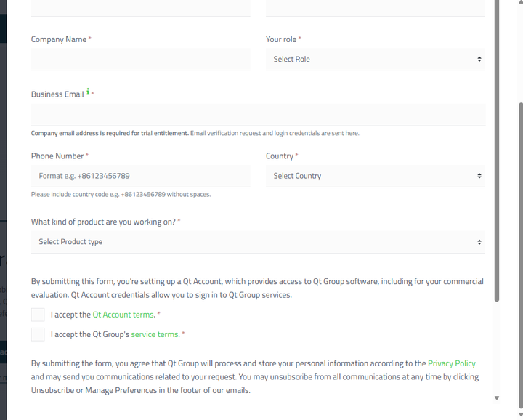Screen dimensions: 523x420
Task: Check the Qt Group service terms checkbox
Action: coord(38,334)
